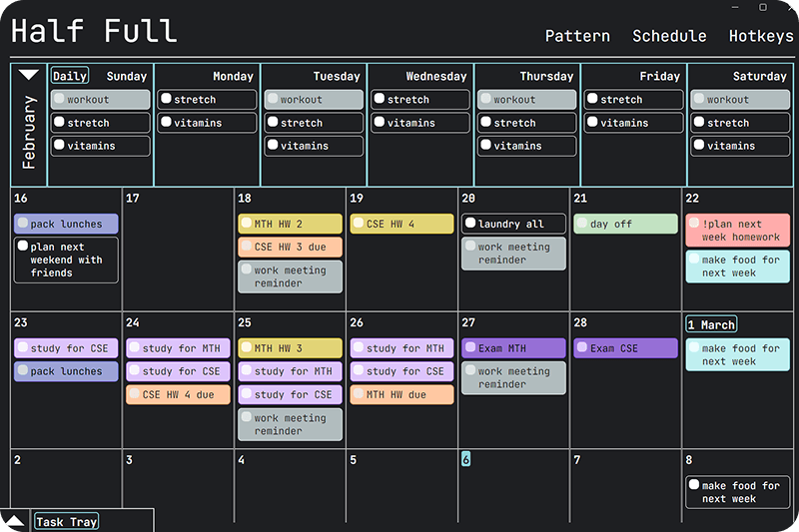
Task: Select MTH HW due task
Action: [x=402, y=394]
